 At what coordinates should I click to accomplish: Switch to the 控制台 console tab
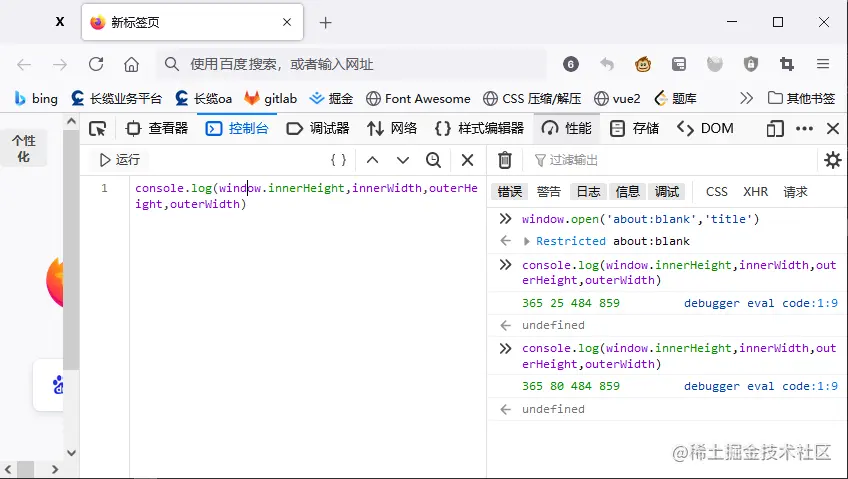tap(237, 129)
